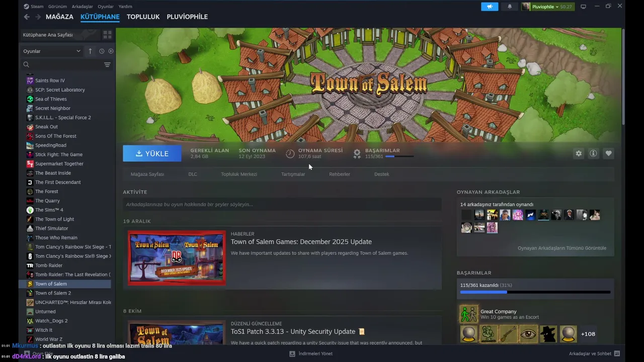
Task: Go back with the left arrow
Action: pos(27,17)
